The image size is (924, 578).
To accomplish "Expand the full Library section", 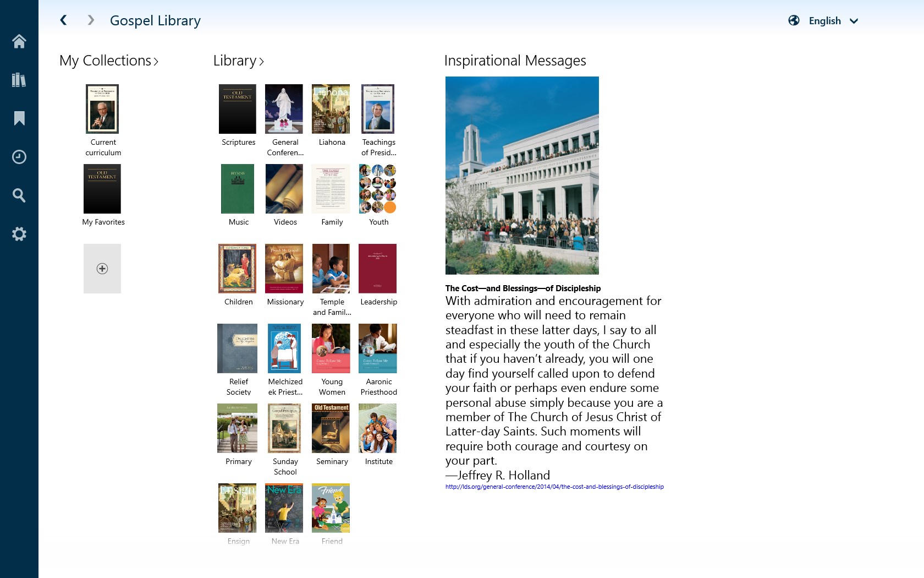I will (x=238, y=61).
